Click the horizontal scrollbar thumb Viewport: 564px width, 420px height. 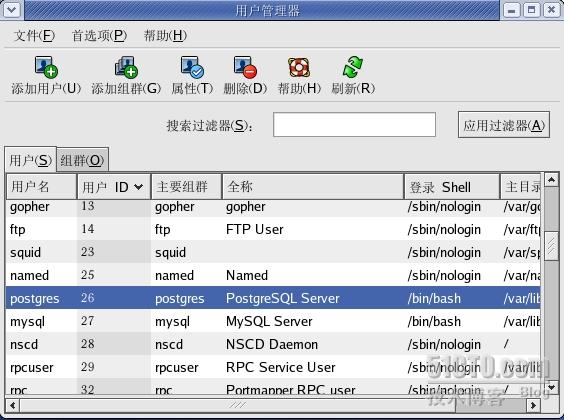point(238,406)
